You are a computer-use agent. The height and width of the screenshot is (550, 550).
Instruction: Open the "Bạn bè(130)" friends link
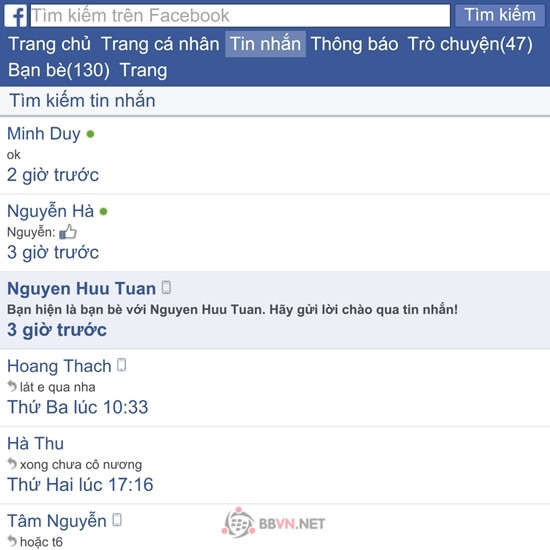click(x=59, y=70)
